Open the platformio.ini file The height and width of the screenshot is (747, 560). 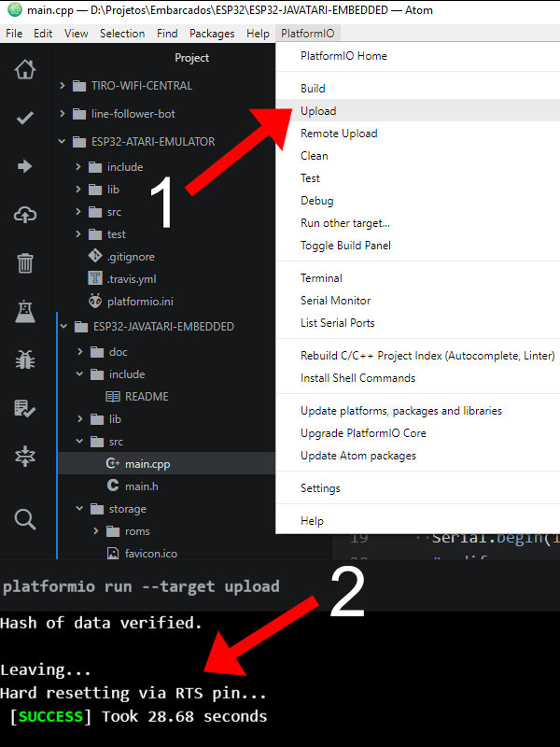click(x=139, y=302)
